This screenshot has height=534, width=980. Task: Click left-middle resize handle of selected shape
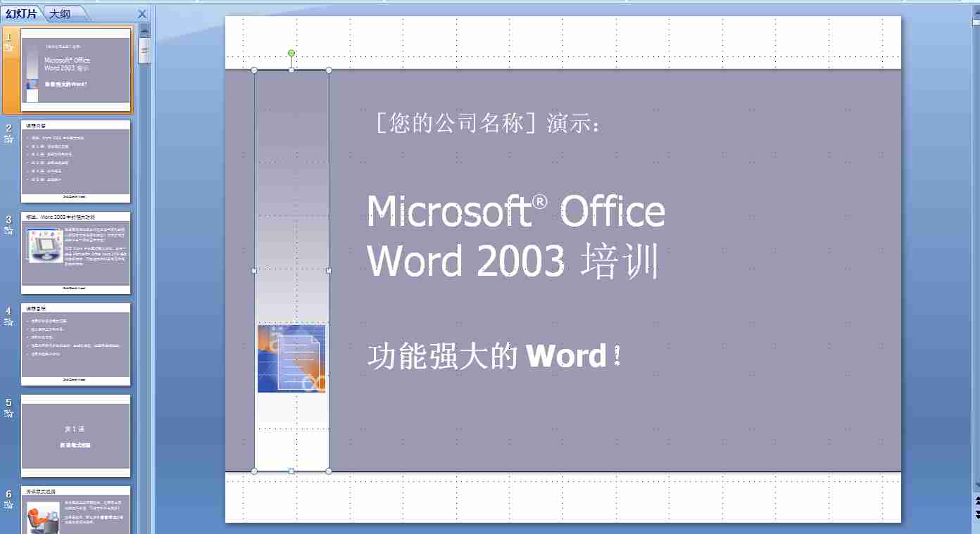(254, 270)
